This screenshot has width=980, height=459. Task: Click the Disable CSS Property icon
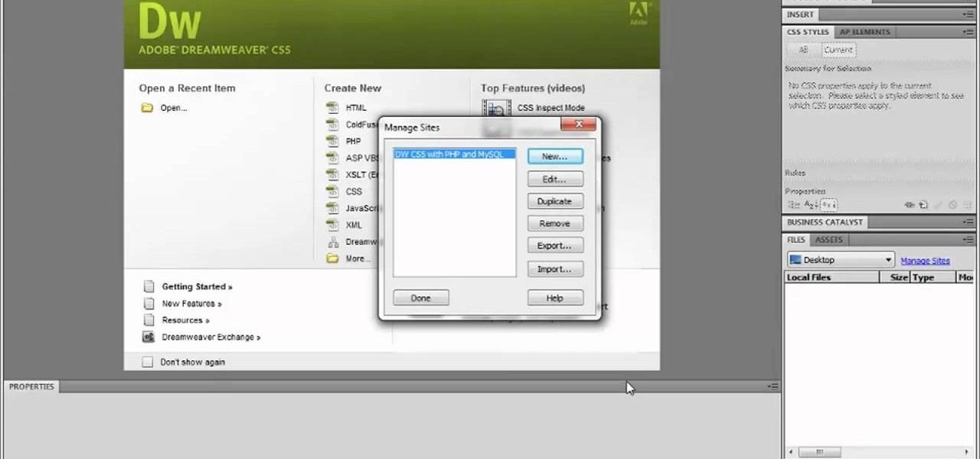pyautogui.click(x=953, y=205)
